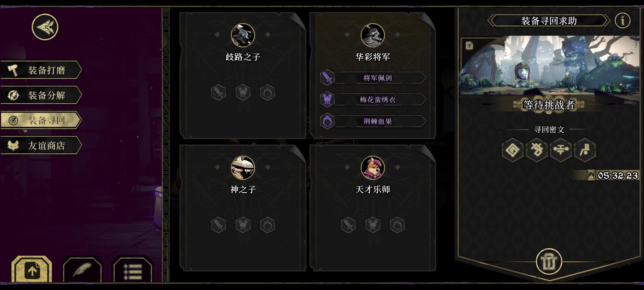
Task: Select the 将军佩剑 equipment entry
Action: point(373,78)
